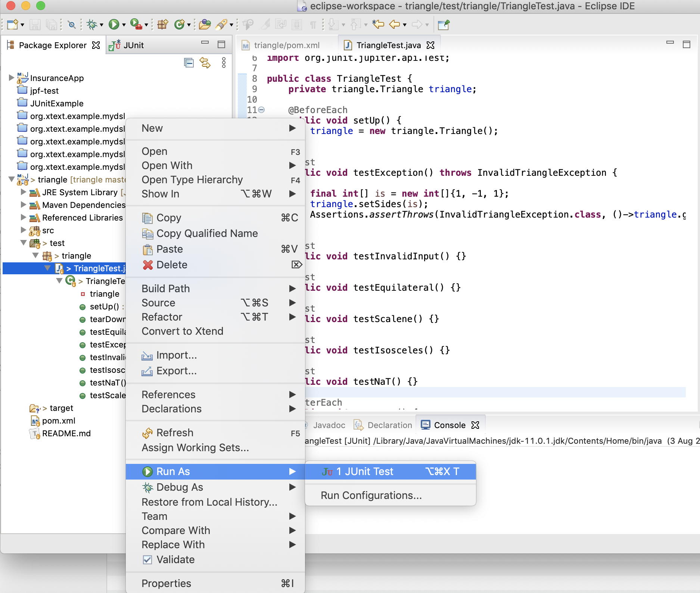The width and height of the screenshot is (700, 593).
Task: Collapse the test source folder node
Action: 23,243
